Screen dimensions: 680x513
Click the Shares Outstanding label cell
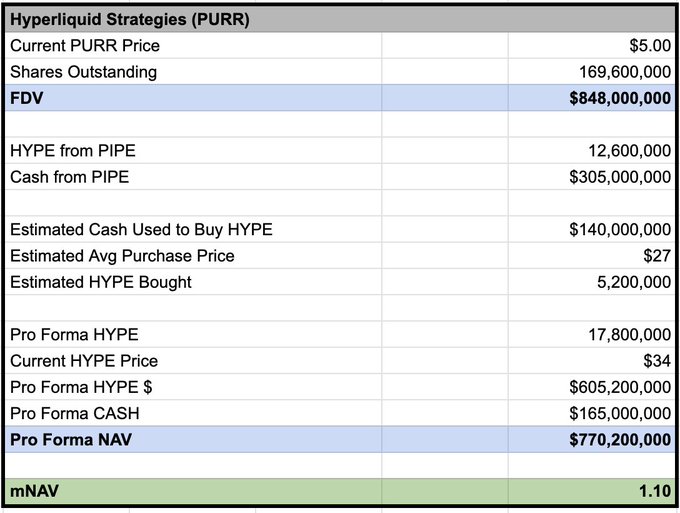[x=83, y=72]
